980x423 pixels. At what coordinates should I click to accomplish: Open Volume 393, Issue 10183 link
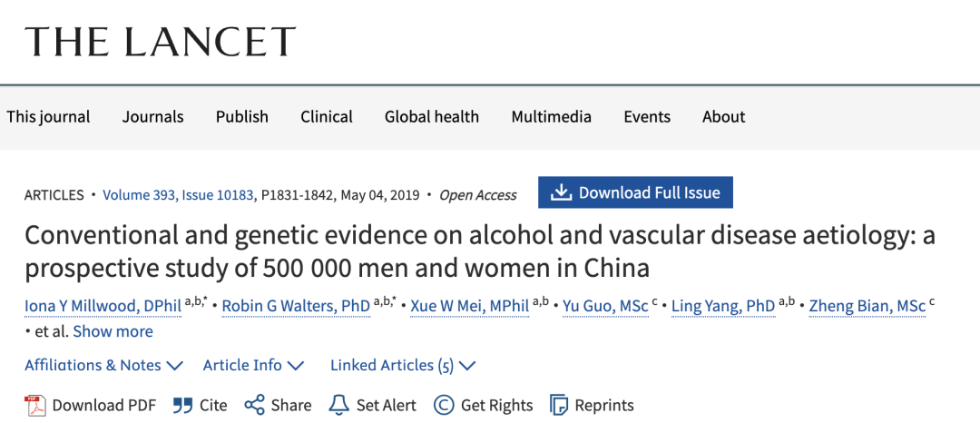[x=179, y=195]
